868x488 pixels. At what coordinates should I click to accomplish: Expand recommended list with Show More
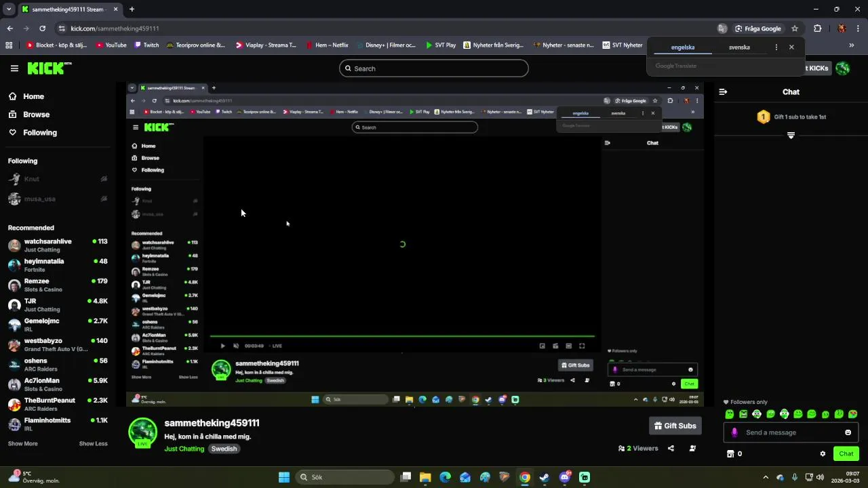22,444
